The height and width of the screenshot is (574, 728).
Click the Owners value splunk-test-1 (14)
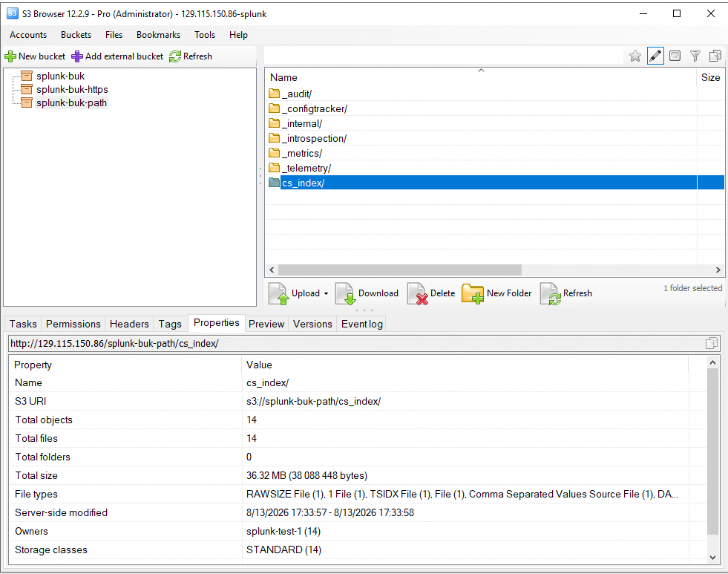click(x=283, y=531)
